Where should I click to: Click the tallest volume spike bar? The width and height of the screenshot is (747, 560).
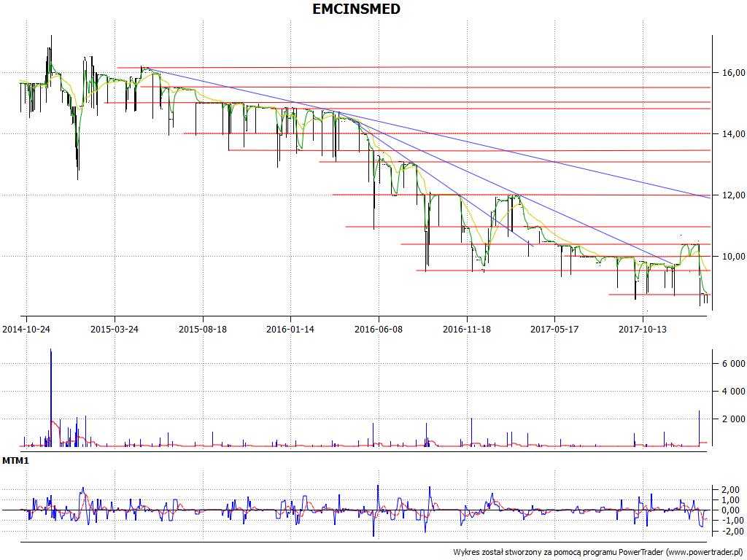51,397
